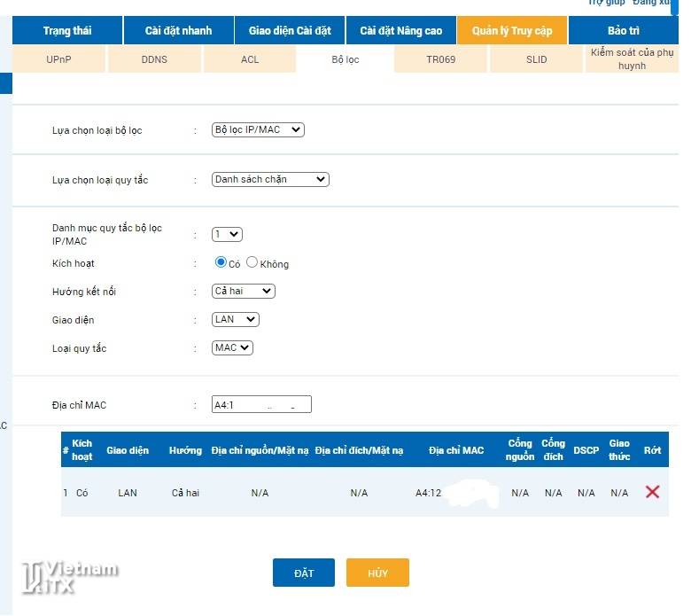Go to "Giao diện Cài đặt" tab
Viewport: 699px width, 616px height.
[x=290, y=31]
